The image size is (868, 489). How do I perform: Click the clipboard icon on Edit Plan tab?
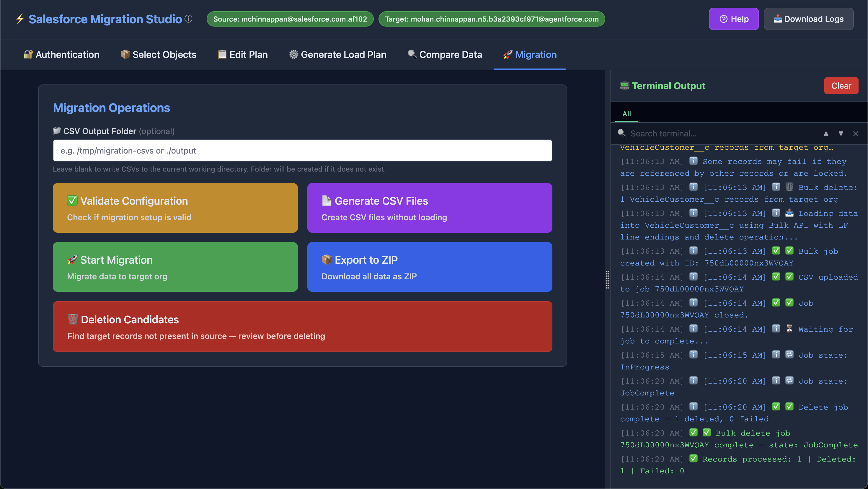(222, 54)
